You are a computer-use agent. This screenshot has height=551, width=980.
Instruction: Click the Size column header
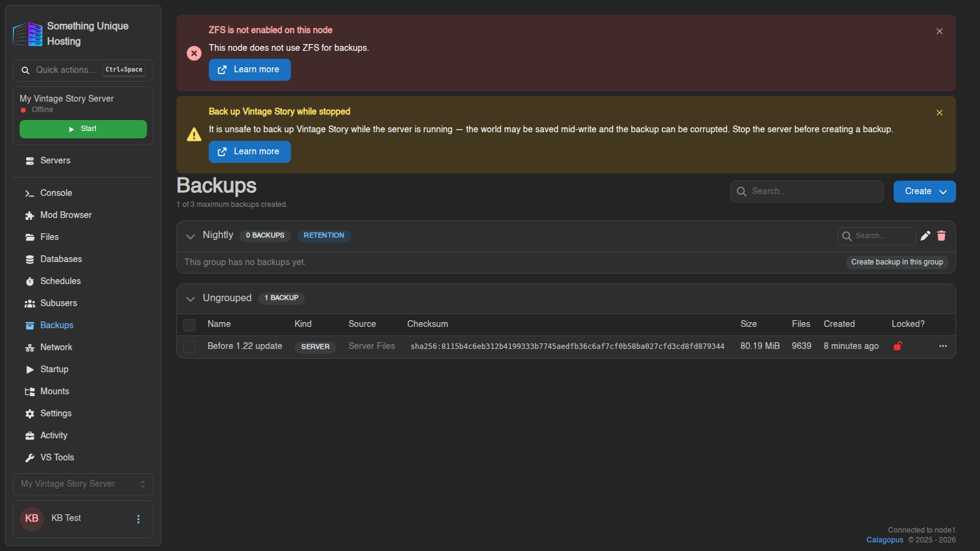pos(748,324)
